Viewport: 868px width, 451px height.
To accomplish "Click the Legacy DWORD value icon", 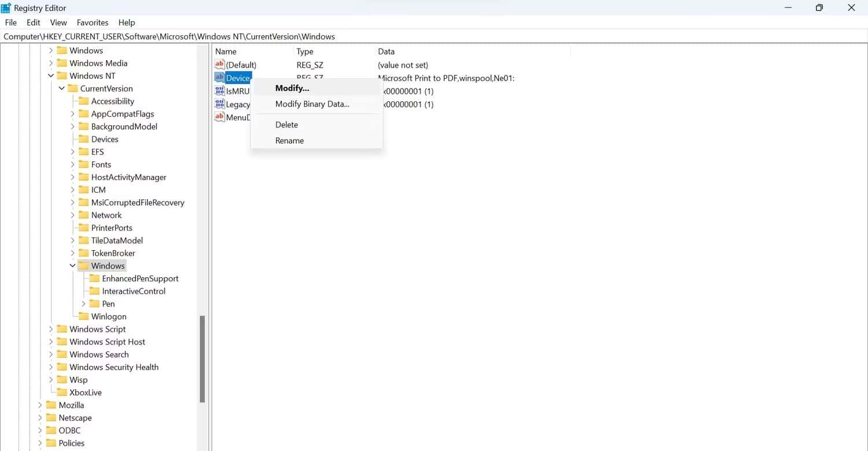I will 219,104.
